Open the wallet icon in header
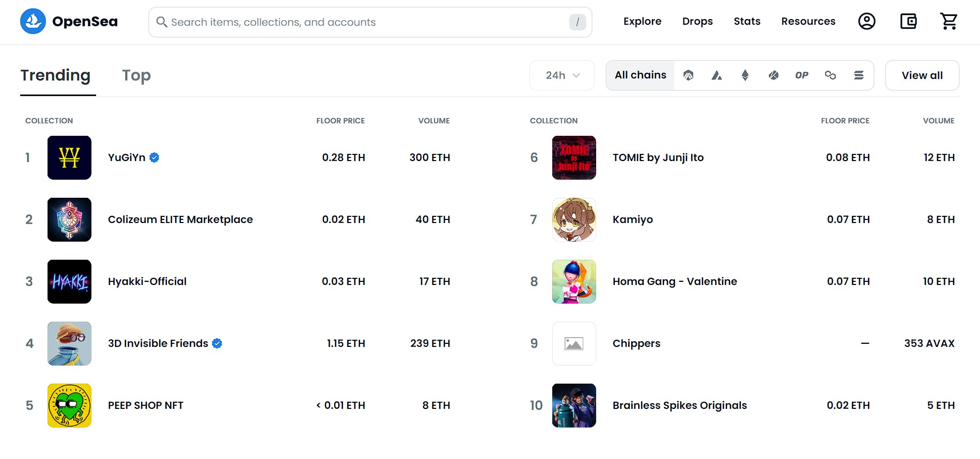 coord(908,21)
